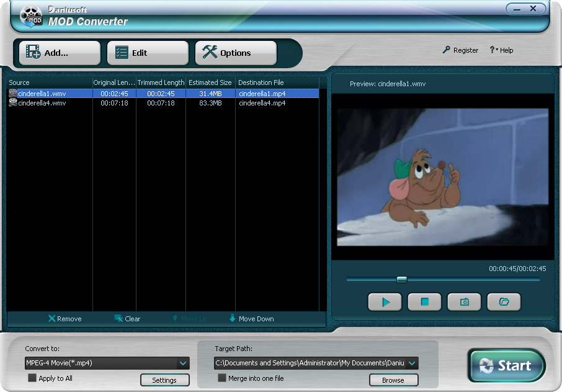Click the Add button to import videos

59,53
